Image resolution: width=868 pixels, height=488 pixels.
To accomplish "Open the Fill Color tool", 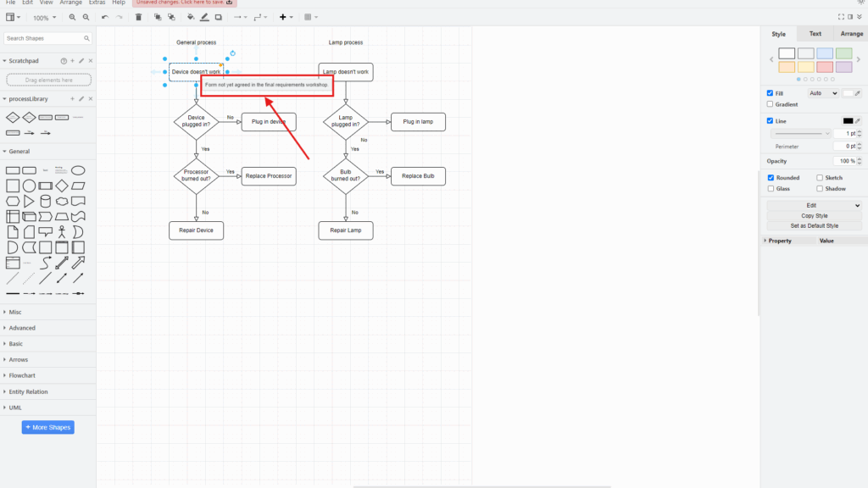I will click(x=191, y=16).
